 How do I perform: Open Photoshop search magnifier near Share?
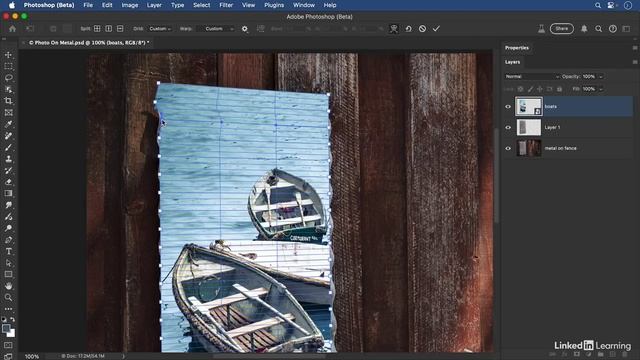point(598,29)
